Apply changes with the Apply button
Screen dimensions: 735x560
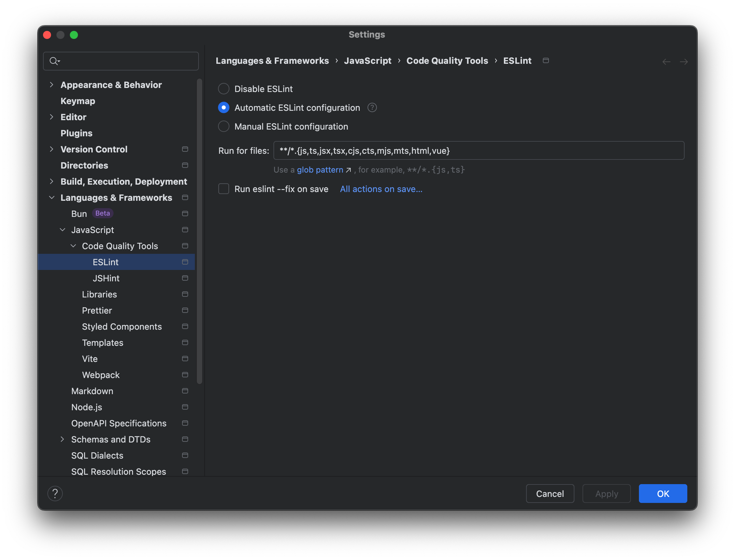(606, 494)
